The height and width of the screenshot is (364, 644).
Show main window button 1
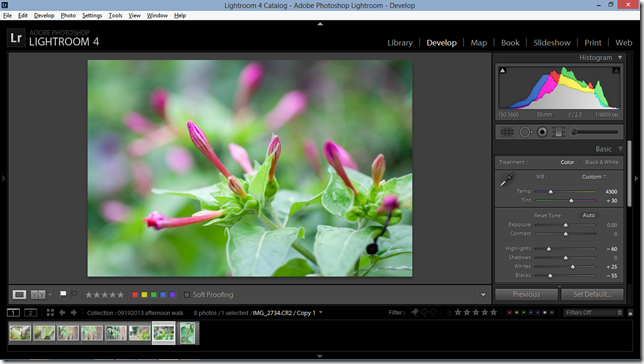[x=13, y=313]
